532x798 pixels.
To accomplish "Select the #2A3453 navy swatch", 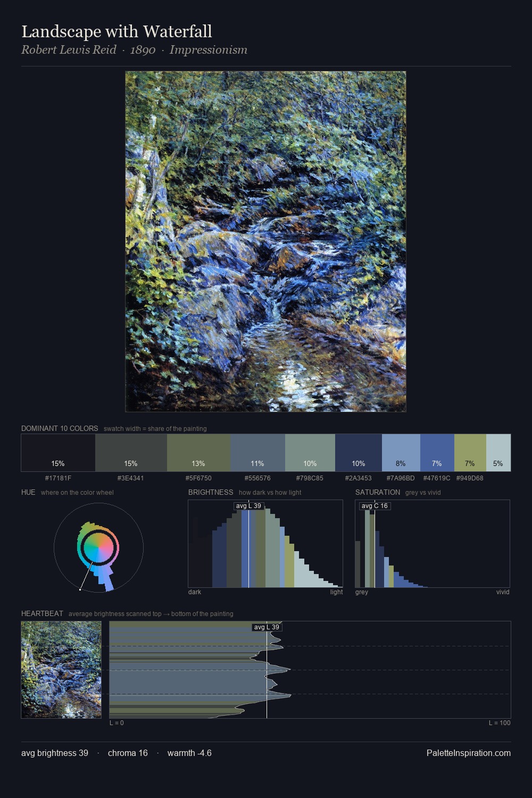I will 359,453.
